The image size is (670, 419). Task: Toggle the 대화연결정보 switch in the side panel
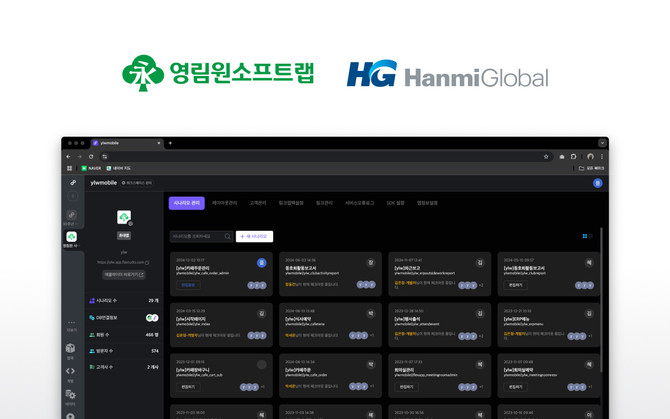click(x=150, y=317)
